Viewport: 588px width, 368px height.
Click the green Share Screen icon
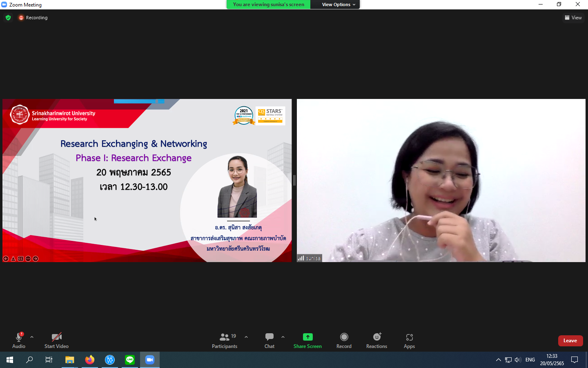(x=307, y=337)
